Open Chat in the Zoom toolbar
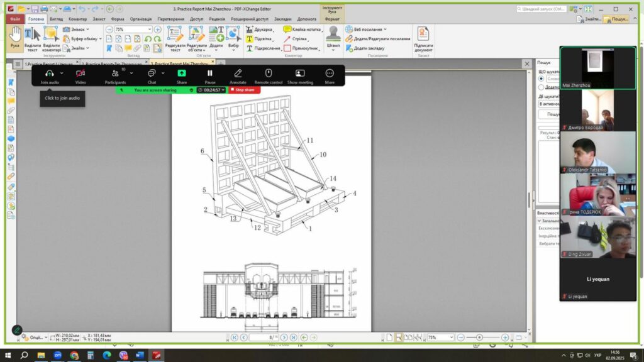The image size is (644, 362). 152,76
